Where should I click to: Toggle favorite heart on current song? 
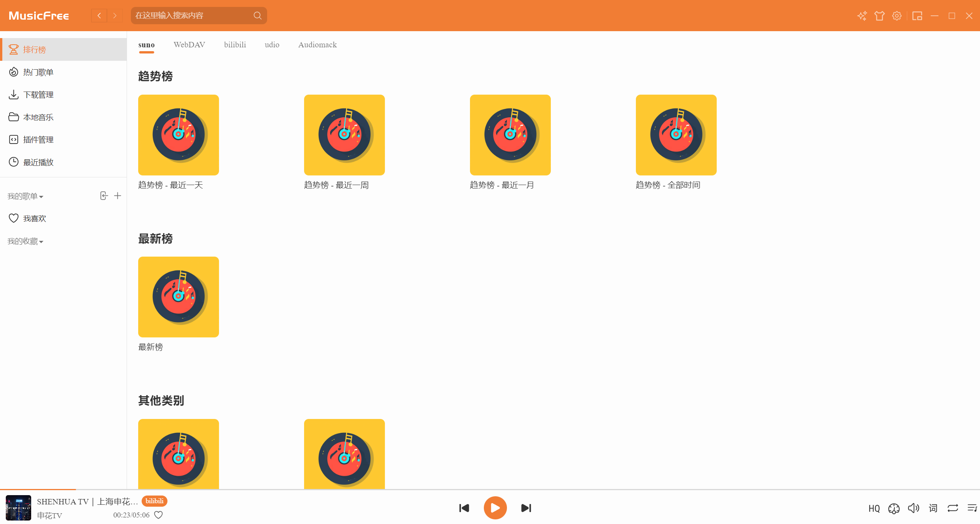[159, 515]
